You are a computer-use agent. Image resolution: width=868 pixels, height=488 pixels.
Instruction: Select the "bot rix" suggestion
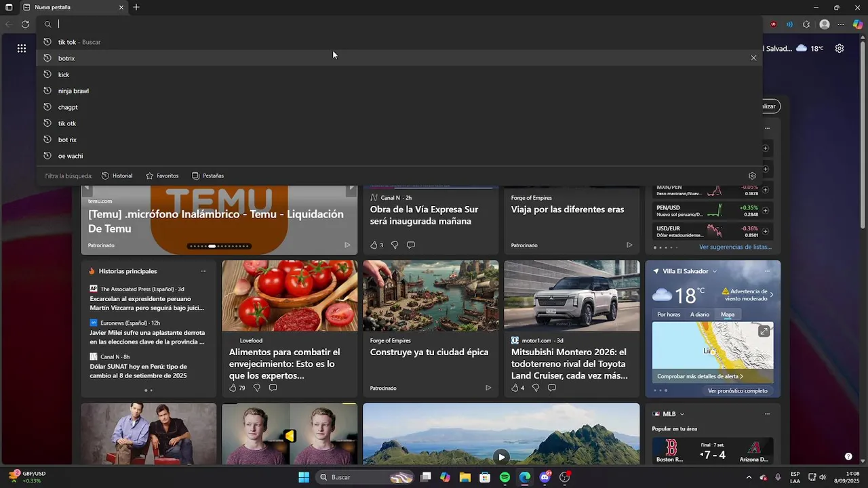[x=400, y=140]
